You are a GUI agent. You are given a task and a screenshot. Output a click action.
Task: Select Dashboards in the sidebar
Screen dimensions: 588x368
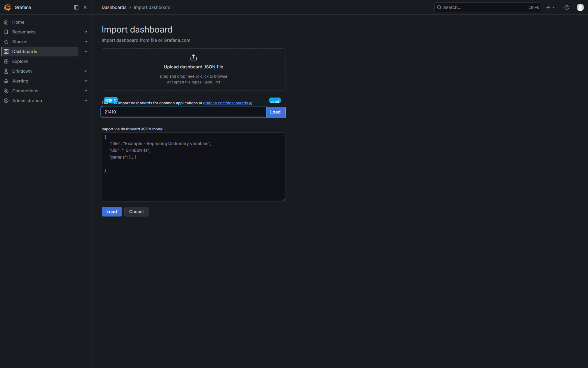(40, 52)
